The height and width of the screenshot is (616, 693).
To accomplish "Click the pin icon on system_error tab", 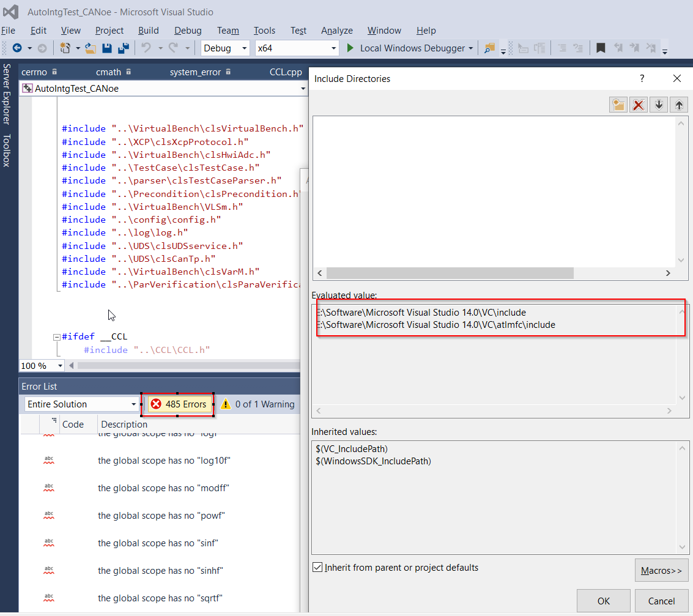I will click(229, 72).
